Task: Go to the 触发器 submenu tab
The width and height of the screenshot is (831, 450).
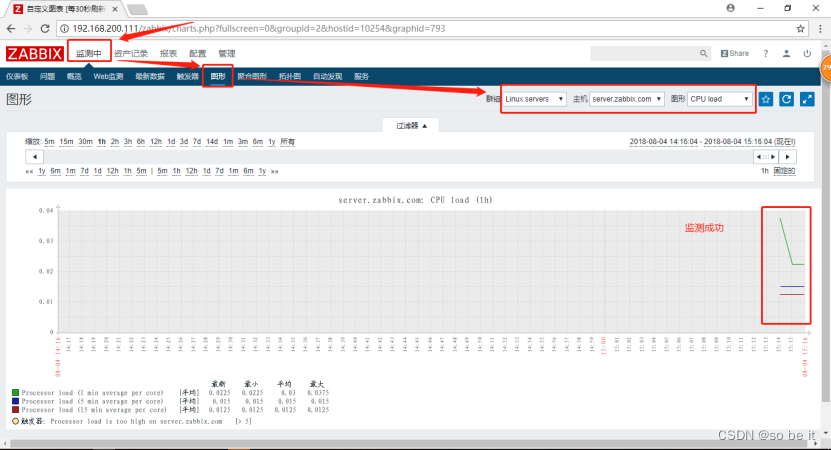Action: (188, 76)
